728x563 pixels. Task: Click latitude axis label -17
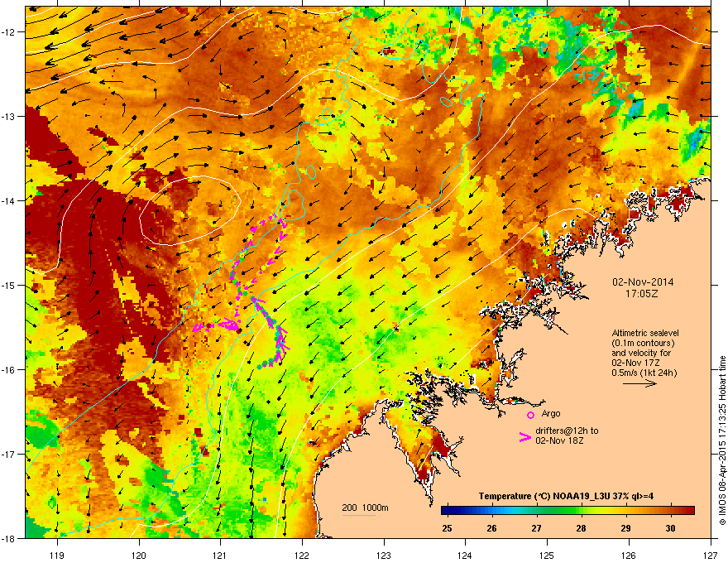tap(8, 454)
